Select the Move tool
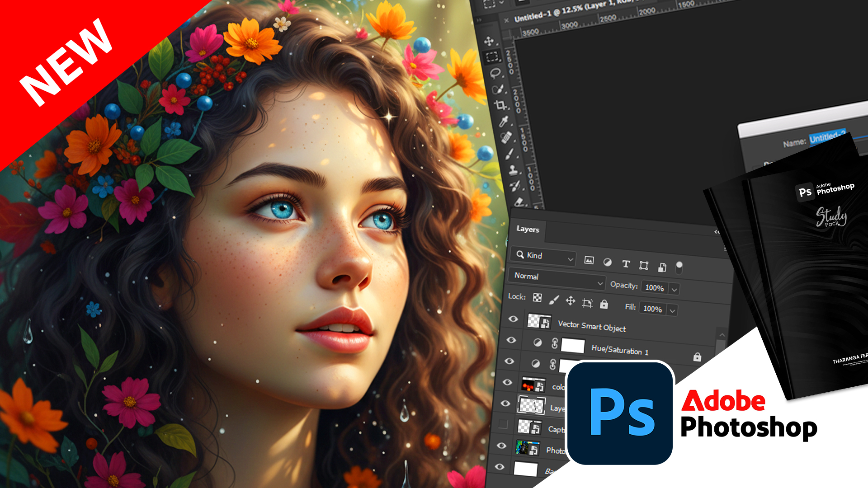Screen dimensions: 868x488 click(x=489, y=41)
